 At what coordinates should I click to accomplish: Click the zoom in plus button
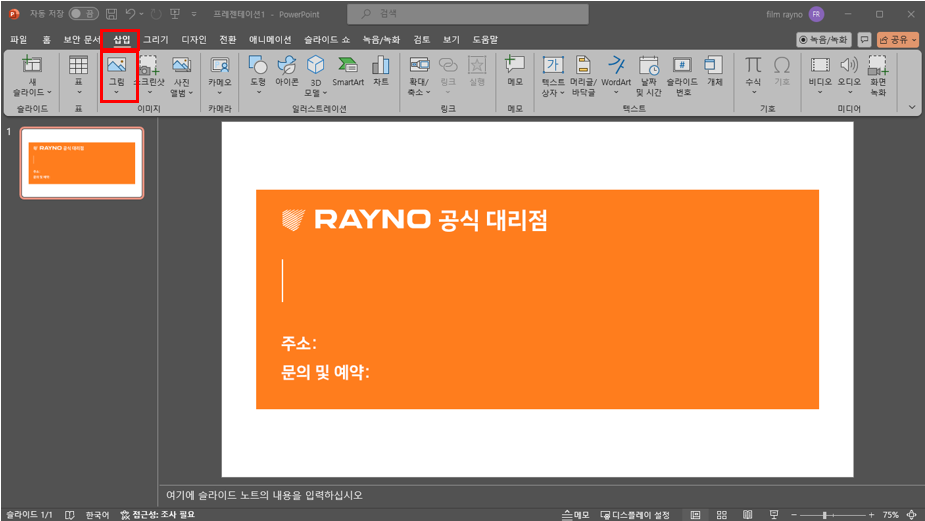click(x=871, y=515)
